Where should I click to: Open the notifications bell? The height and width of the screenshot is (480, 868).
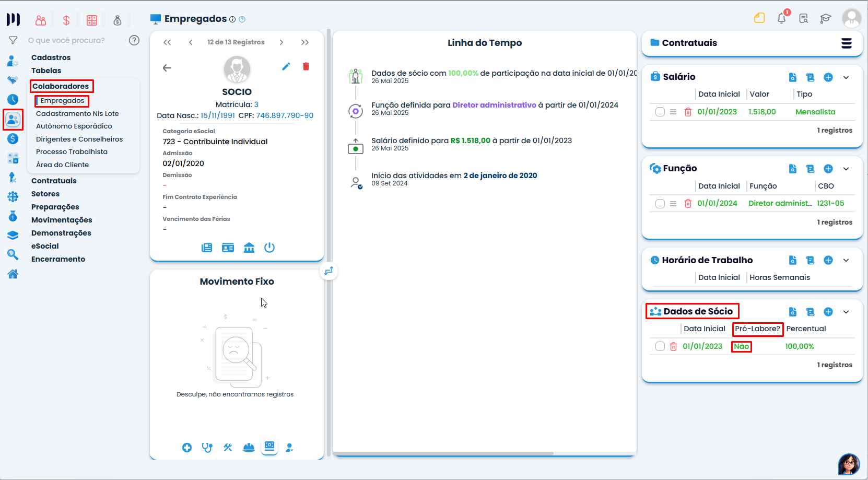(x=782, y=18)
